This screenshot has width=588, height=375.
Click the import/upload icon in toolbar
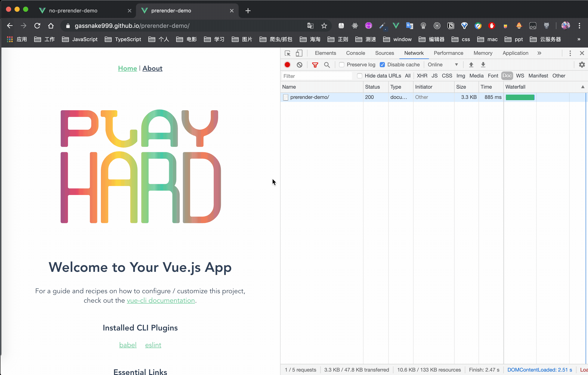pyautogui.click(x=471, y=64)
